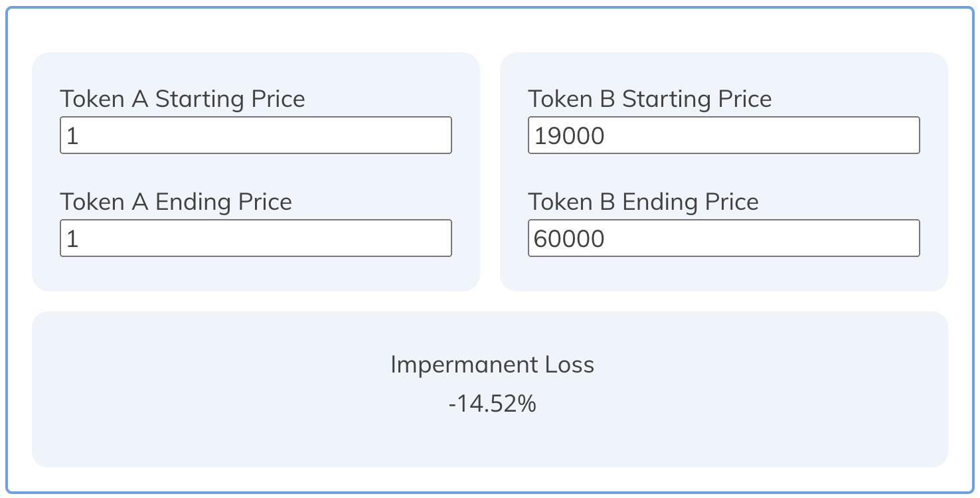
Task: Click the "Impermanent Loss" heading
Action: pos(492,365)
